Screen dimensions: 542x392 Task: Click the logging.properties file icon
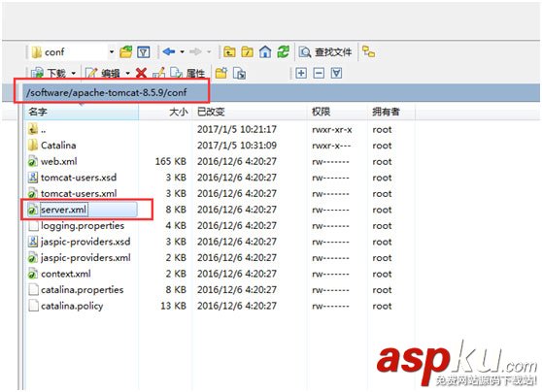pos(33,225)
